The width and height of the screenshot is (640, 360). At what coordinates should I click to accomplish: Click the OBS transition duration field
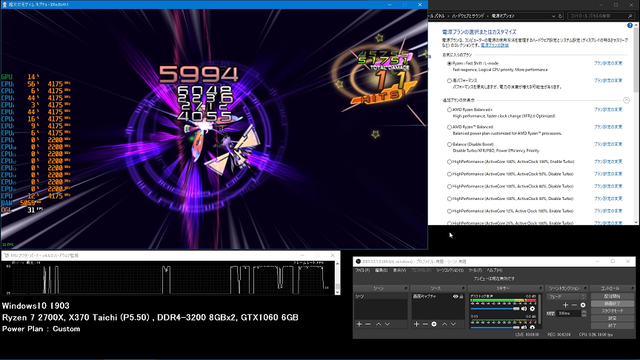coord(569,313)
